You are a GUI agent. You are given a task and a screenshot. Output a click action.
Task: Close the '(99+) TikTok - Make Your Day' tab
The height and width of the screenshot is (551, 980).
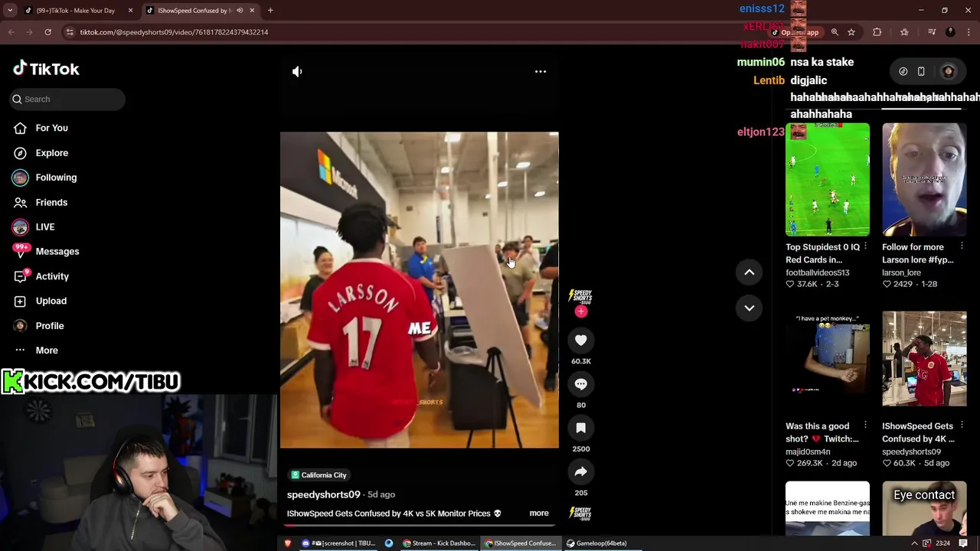coord(130,10)
